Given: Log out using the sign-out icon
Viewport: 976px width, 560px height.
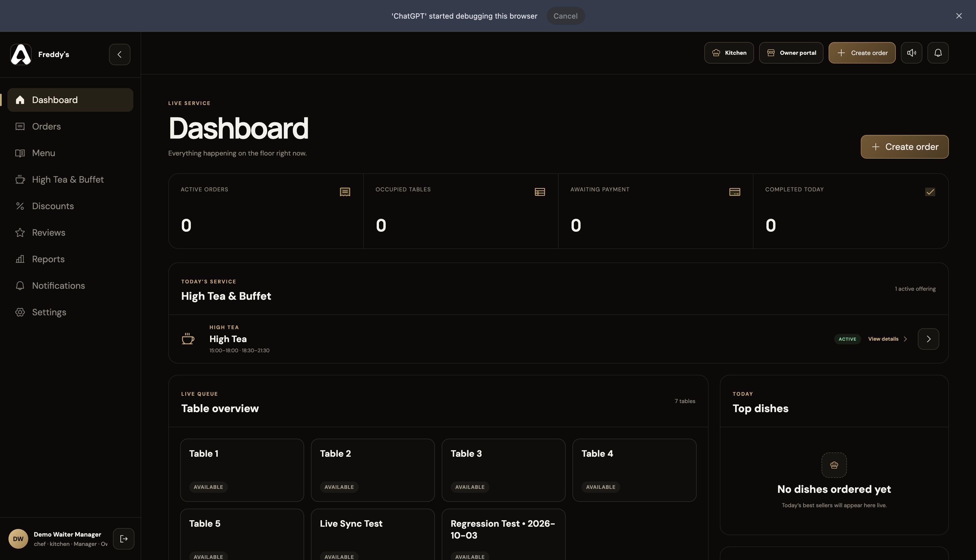Looking at the screenshot, I should coord(123,539).
